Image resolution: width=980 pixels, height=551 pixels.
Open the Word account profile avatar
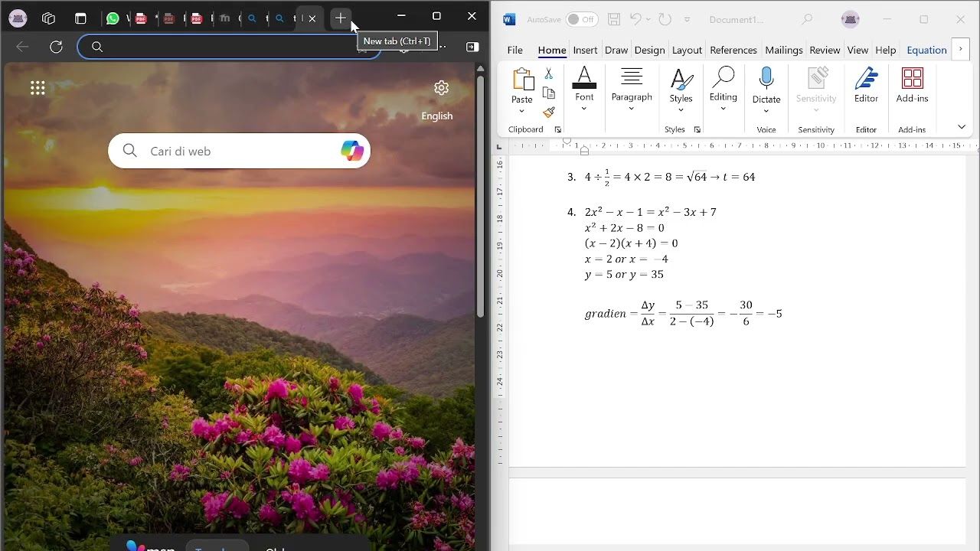[x=850, y=20]
